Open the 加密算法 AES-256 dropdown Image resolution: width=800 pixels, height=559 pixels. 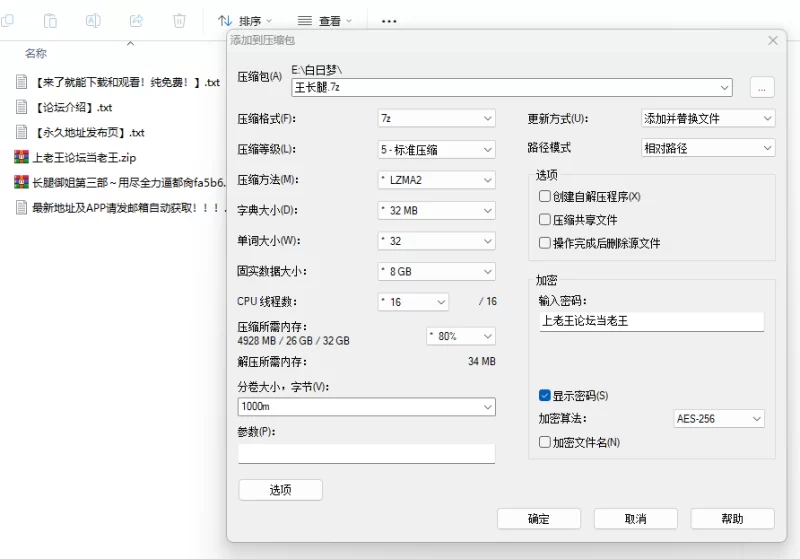[x=719, y=419]
